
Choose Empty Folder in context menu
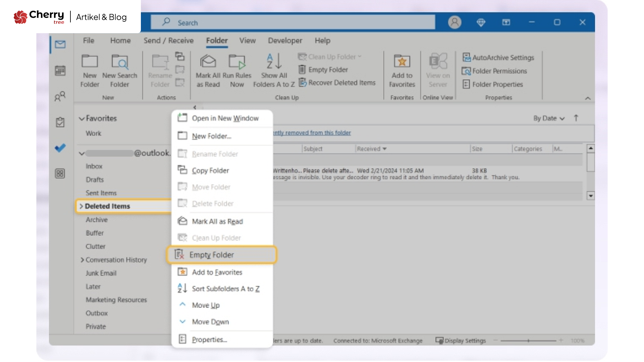coord(221,255)
